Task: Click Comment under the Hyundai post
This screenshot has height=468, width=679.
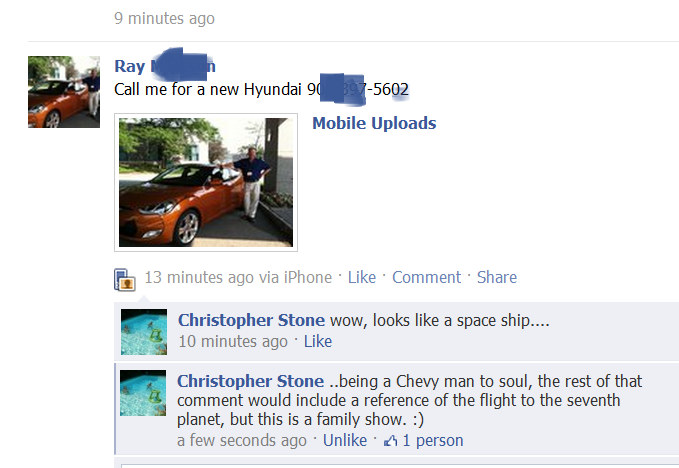Action: [427, 278]
